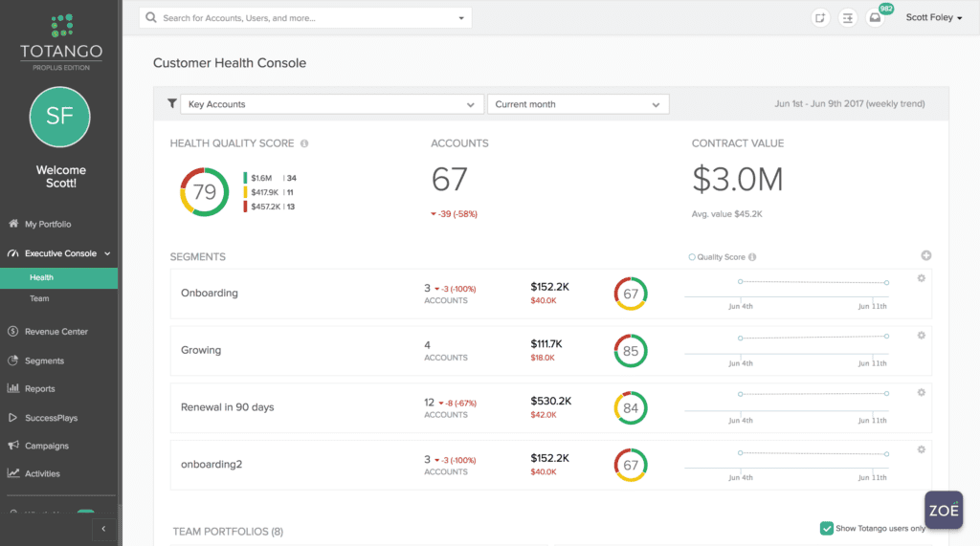Screen dimensions: 980x546
Task: Open gear settings for the Growing segment
Action: click(922, 336)
